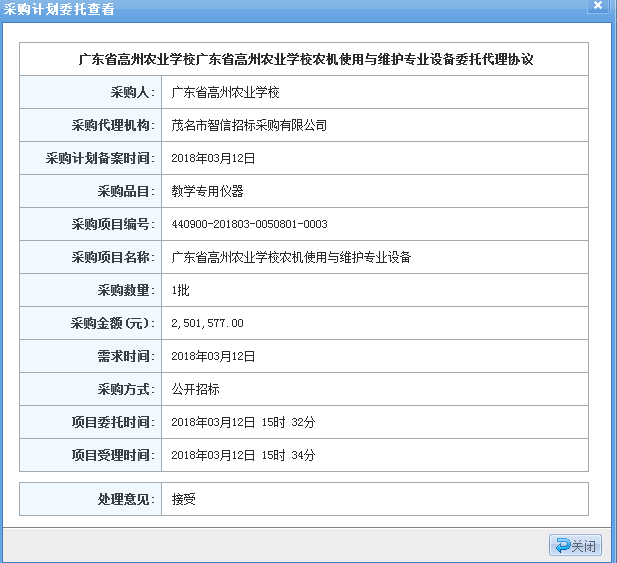Click the 教学专用仪器 category value

pos(207,191)
